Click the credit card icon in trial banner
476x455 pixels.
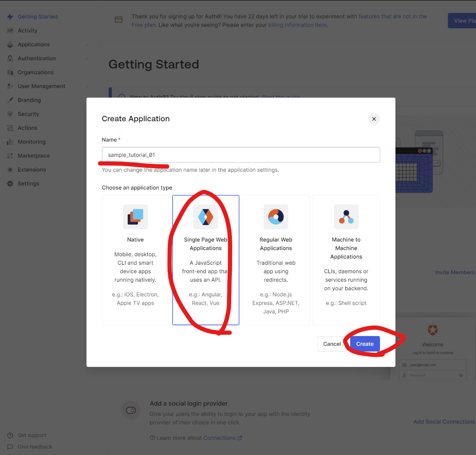(119, 20)
